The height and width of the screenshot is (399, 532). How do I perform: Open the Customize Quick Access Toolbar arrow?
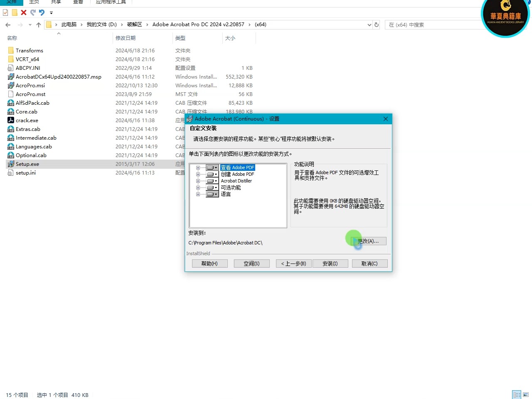pos(51,13)
